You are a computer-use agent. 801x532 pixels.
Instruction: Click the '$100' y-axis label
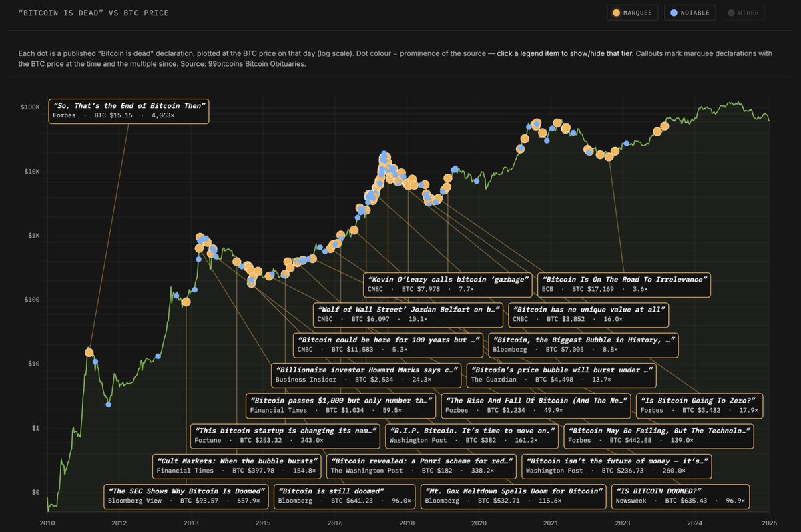(x=33, y=300)
